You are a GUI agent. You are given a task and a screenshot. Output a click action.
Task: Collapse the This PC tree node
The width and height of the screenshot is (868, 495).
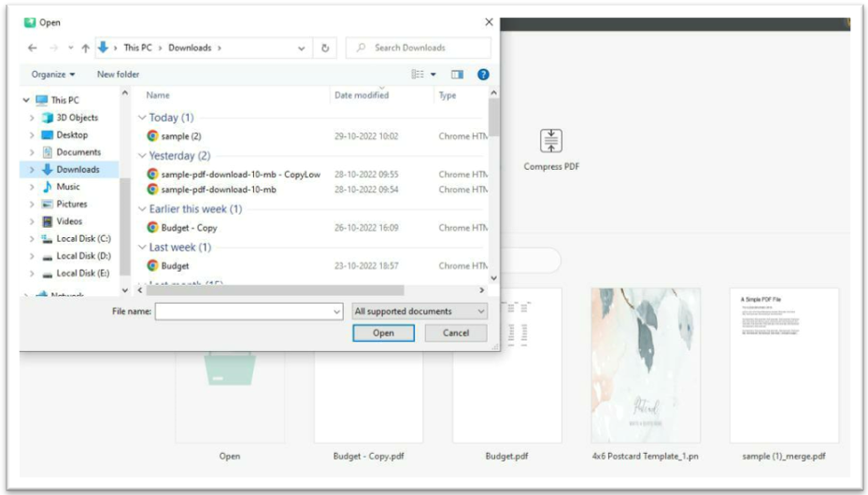[x=26, y=100]
